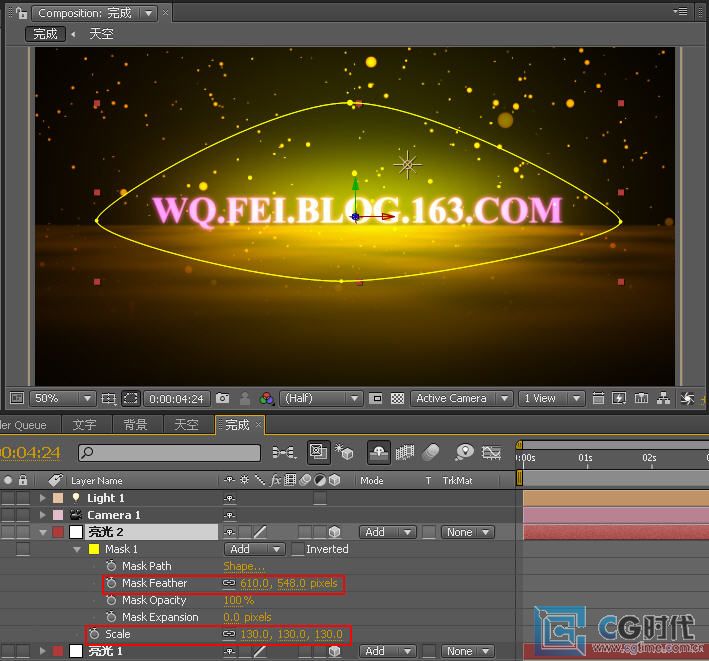The image size is (709, 661).
Task: Expand the Camera 1 layer properties
Action: pos(43,515)
